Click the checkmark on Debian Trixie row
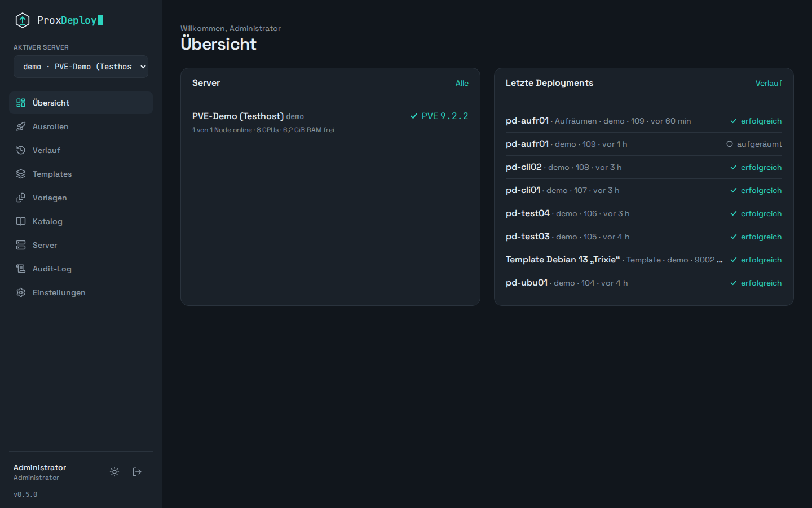Viewport: 812px width, 508px height. click(734, 260)
